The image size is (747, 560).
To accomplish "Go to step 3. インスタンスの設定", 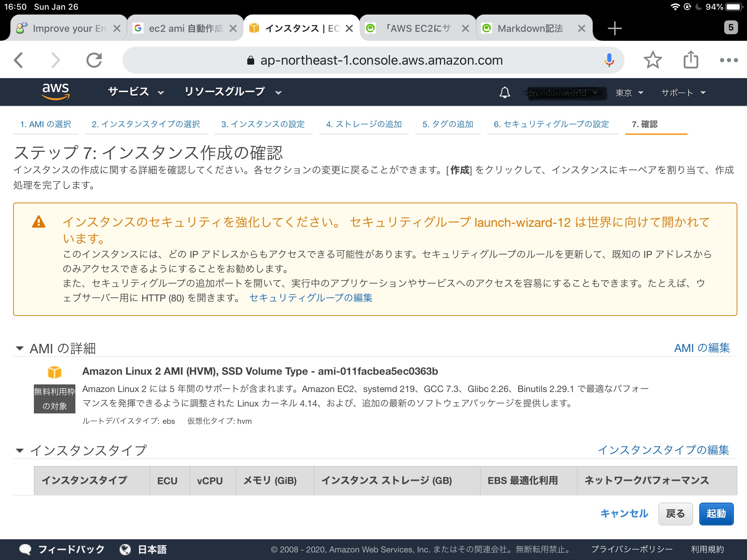I will tap(263, 124).
